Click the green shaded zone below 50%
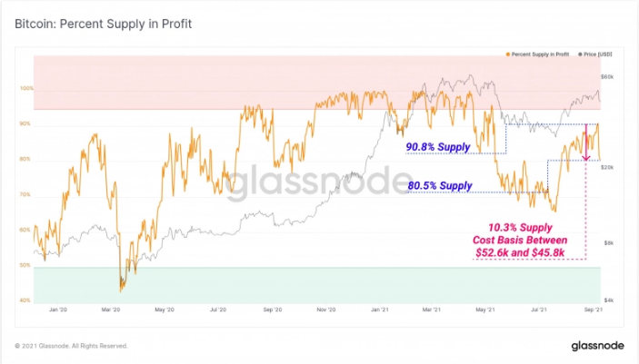 273,286
